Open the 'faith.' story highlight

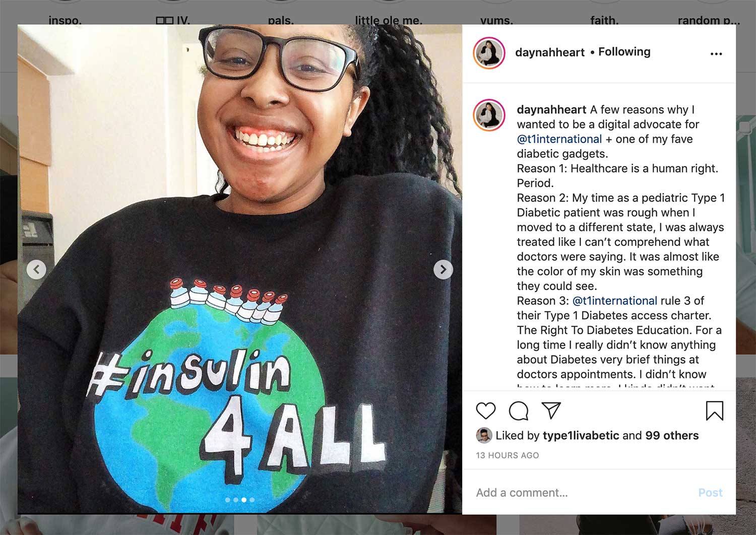click(604, 20)
